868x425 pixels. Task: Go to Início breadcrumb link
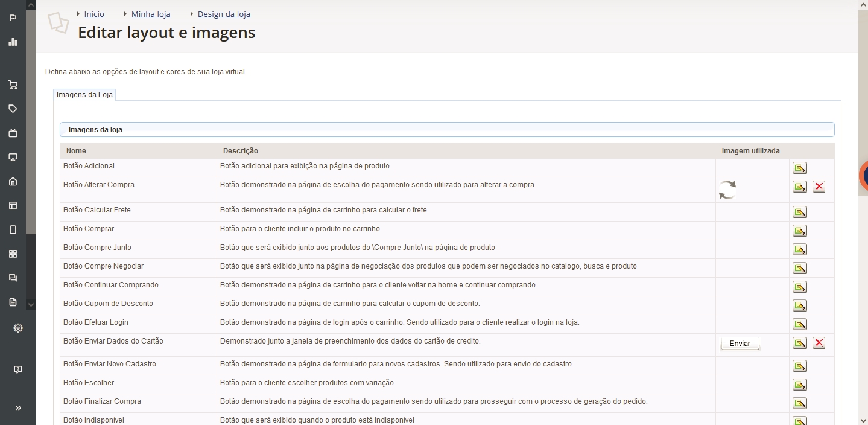[94, 14]
